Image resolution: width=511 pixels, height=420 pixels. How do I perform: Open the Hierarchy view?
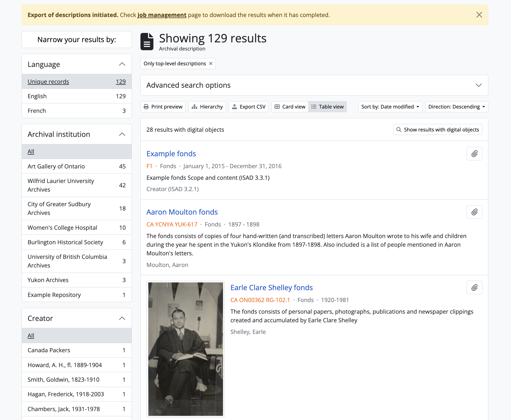pyautogui.click(x=207, y=107)
